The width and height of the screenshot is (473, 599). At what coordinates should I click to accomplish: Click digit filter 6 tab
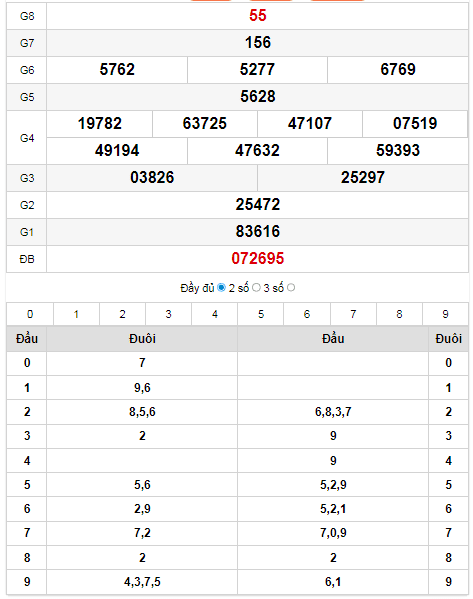coord(307,314)
